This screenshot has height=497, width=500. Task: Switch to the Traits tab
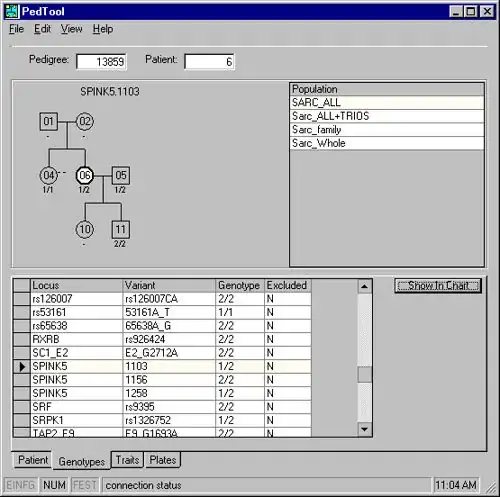tap(127, 460)
